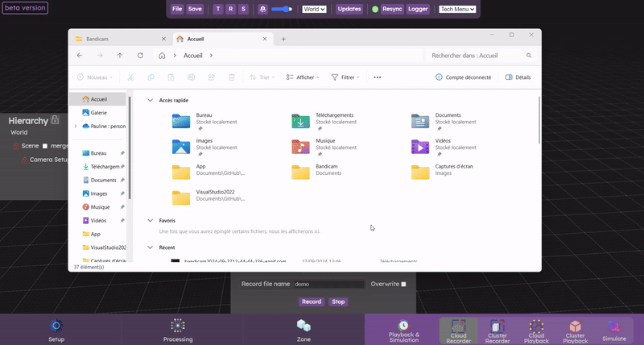Open the Filtrer dropdown
The image size is (644, 345).
tap(345, 77)
